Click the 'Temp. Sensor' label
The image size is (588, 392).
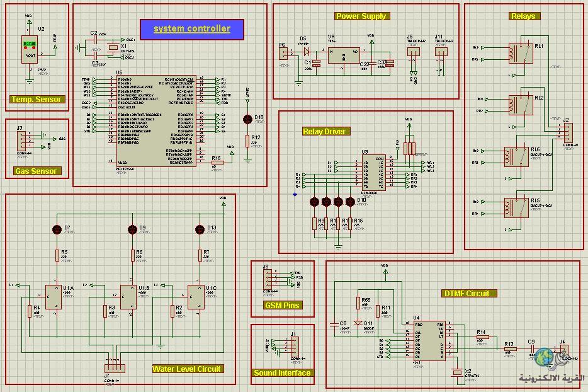click(x=37, y=100)
